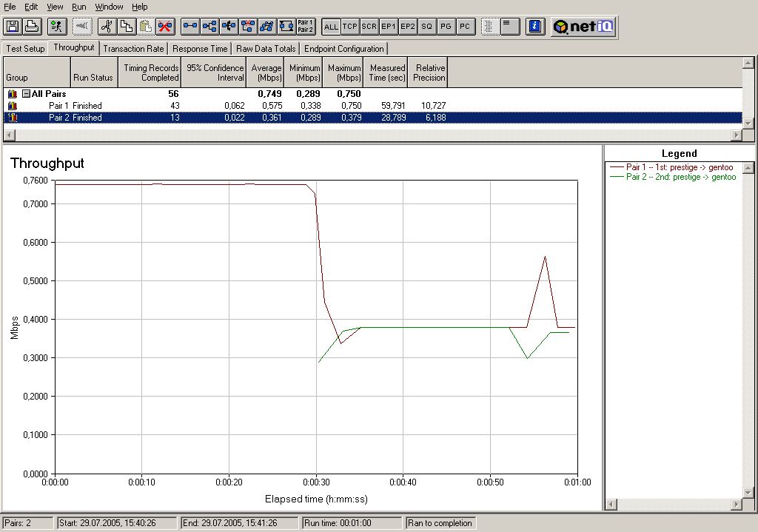Click Pair 2 legend entry
Screen dimensions: 758x532
673,177
